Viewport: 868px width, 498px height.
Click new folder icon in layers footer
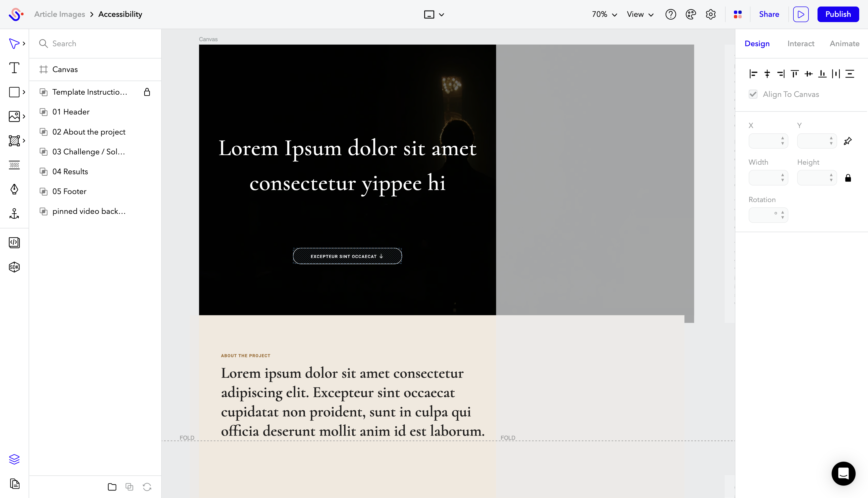tap(112, 487)
